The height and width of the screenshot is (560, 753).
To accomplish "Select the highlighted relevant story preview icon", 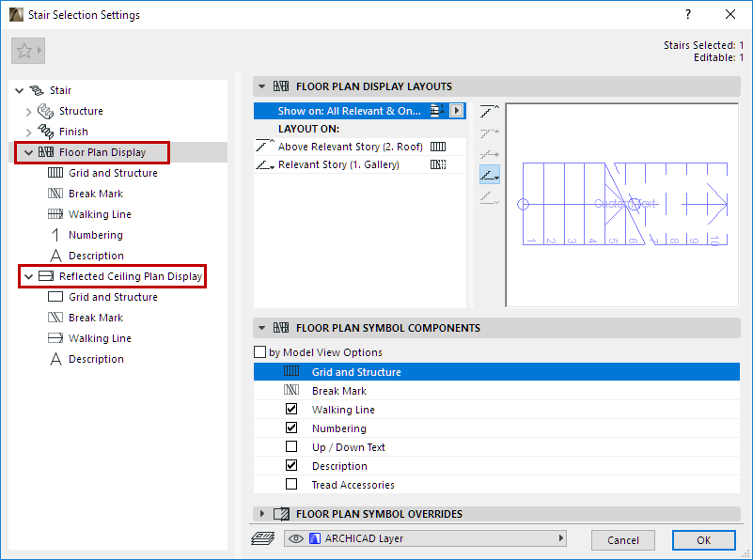I will point(490,175).
